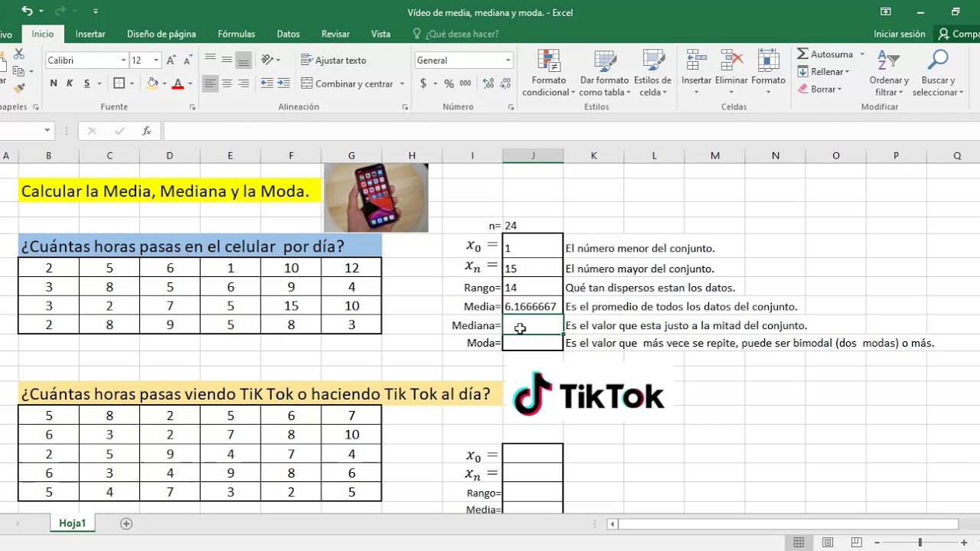Click the Cut scissors icon
This screenshot has width=980, height=551.
click(x=19, y=54)
